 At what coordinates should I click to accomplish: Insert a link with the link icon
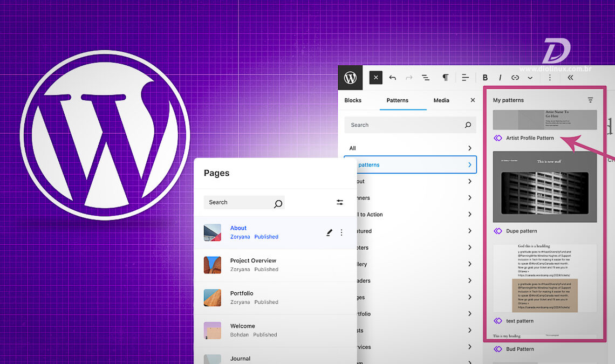(x=515, y=78)
